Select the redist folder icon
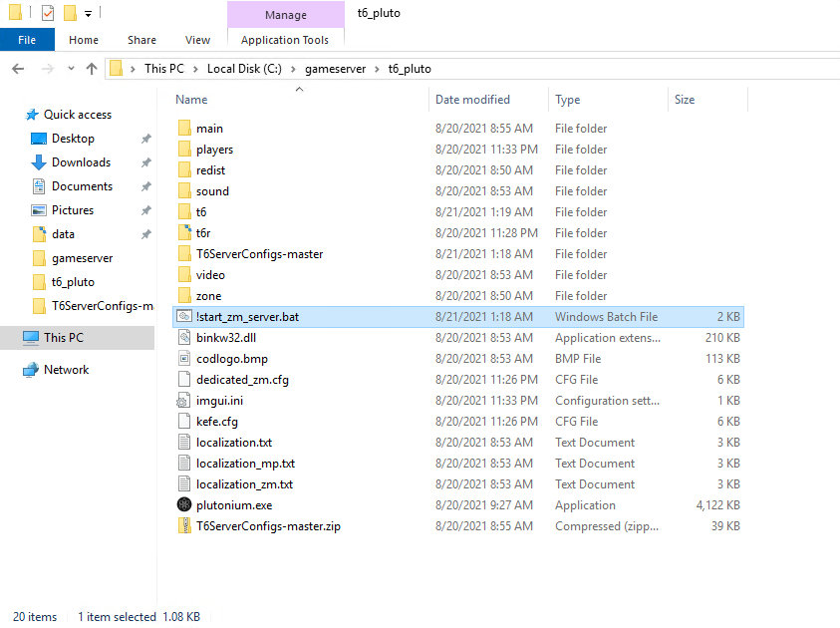The height and width of the screenshot is (628, 840). pos(183,170)
